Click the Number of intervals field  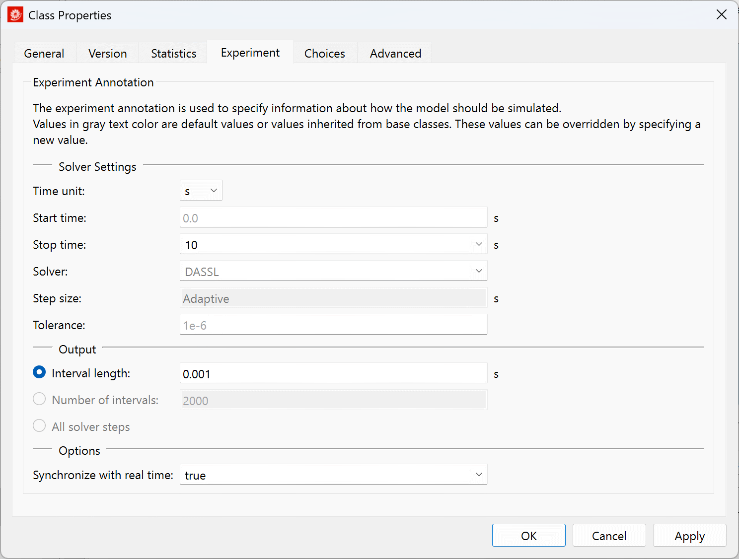[x=333, y=400]
